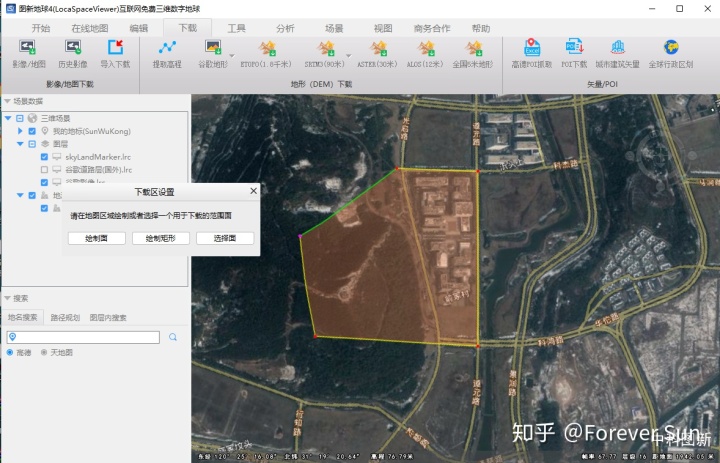Open the 高德POI抓取 tool
This screenshot has width=720, height=463.
click(532, 54)
